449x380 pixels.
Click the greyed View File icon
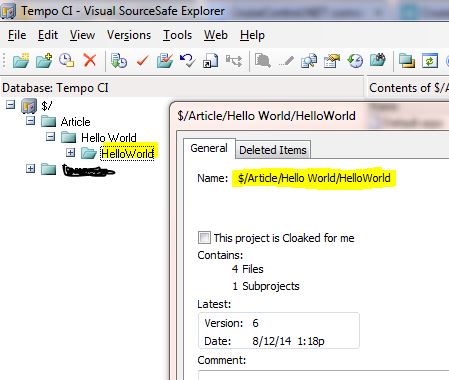point(263,61)
